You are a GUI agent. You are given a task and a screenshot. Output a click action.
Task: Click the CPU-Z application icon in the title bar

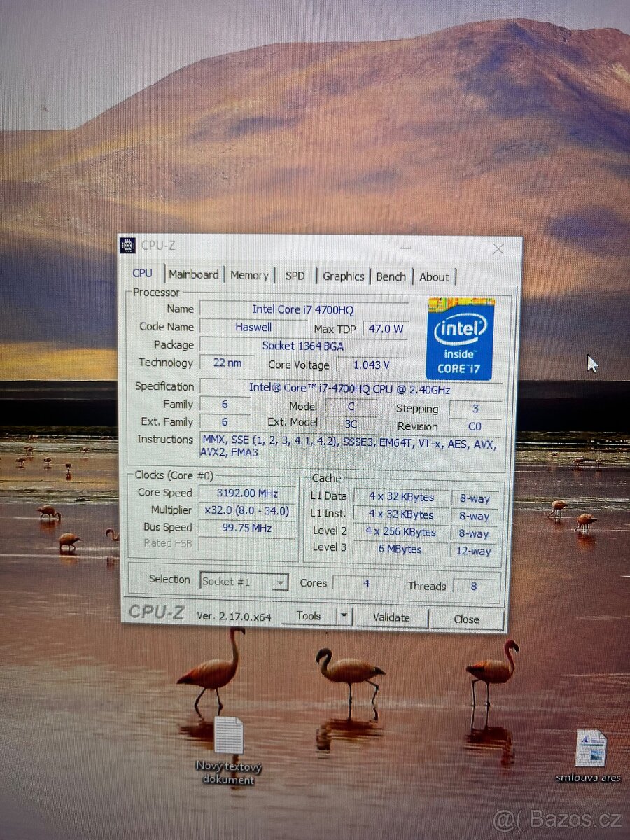click(x=129, y=245)
